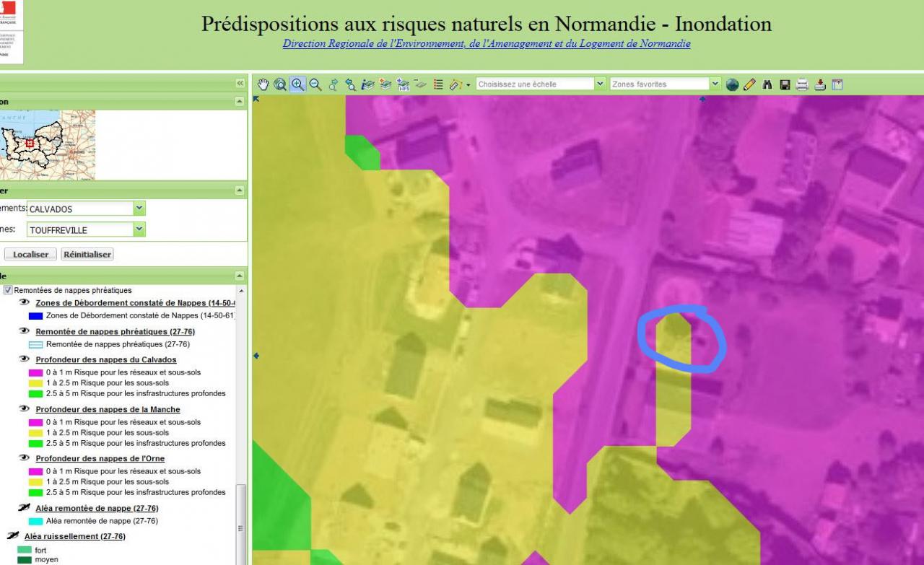The image size is (924, 565).
Task: Click the Localiser button
Action: click(30, 255)
